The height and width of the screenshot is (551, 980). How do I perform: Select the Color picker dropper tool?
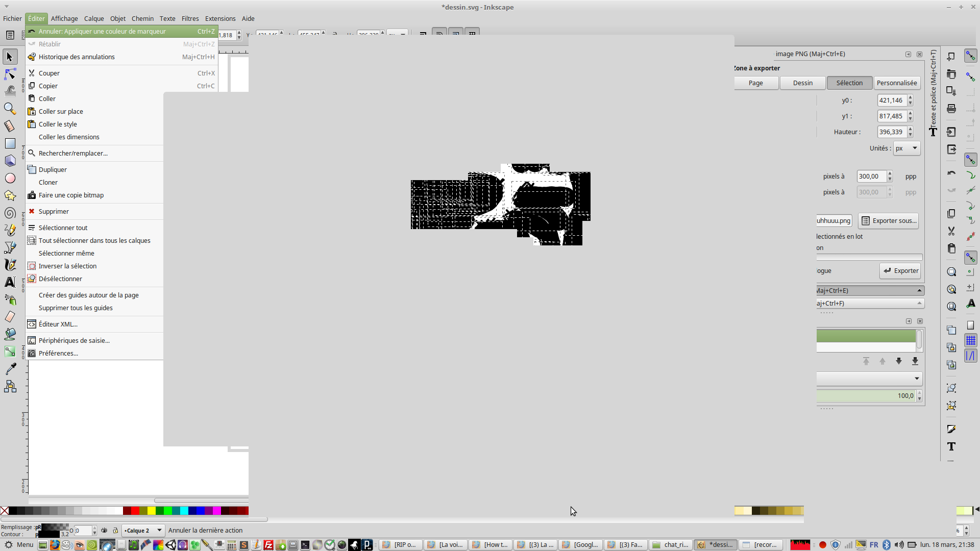click(x=10, y=368)
